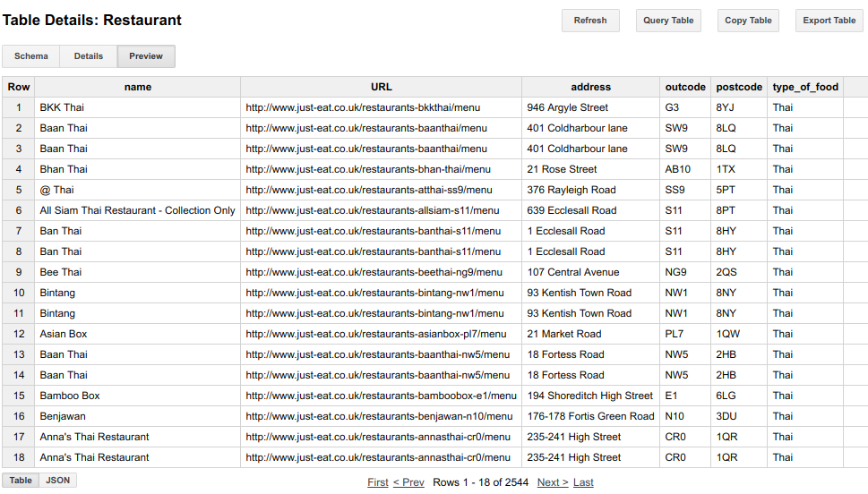Screen dimensions: 868x494
Task: Click the Refresh button
Action: click(x=590, y=21)
